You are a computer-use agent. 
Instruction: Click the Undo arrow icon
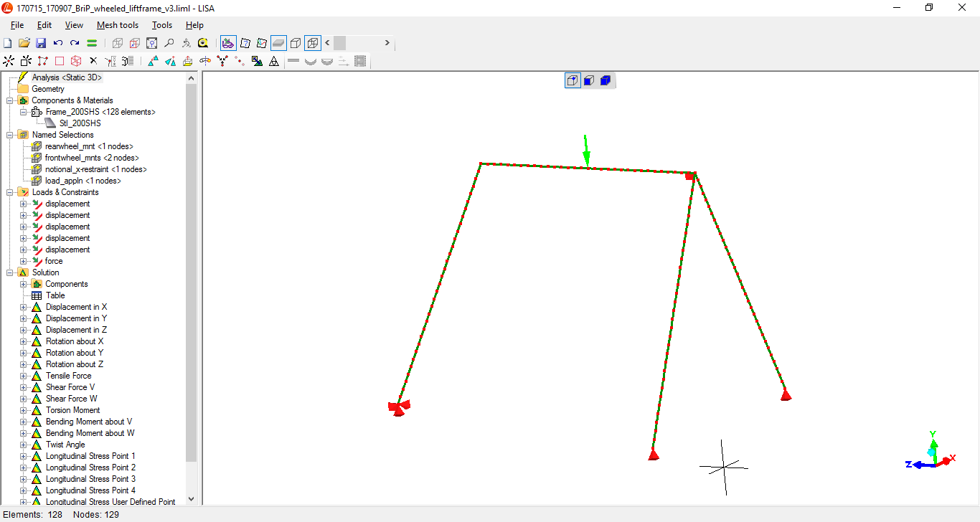coord(58,43)
